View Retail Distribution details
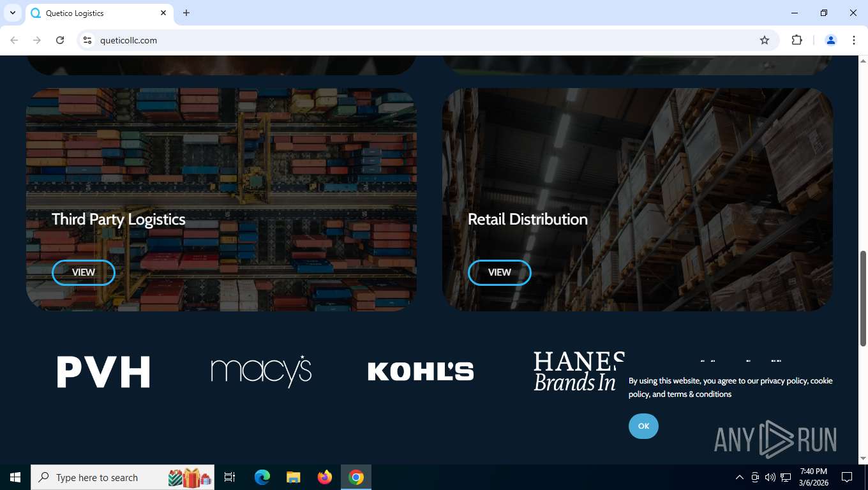 click(500, 272)
